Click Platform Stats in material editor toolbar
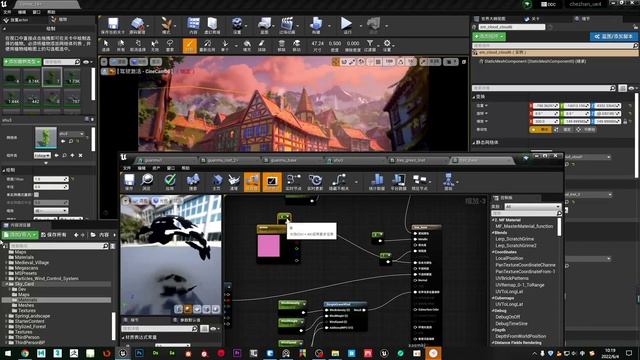The width and height of the screenshot is (640, 360). click(x=398, y=182)
